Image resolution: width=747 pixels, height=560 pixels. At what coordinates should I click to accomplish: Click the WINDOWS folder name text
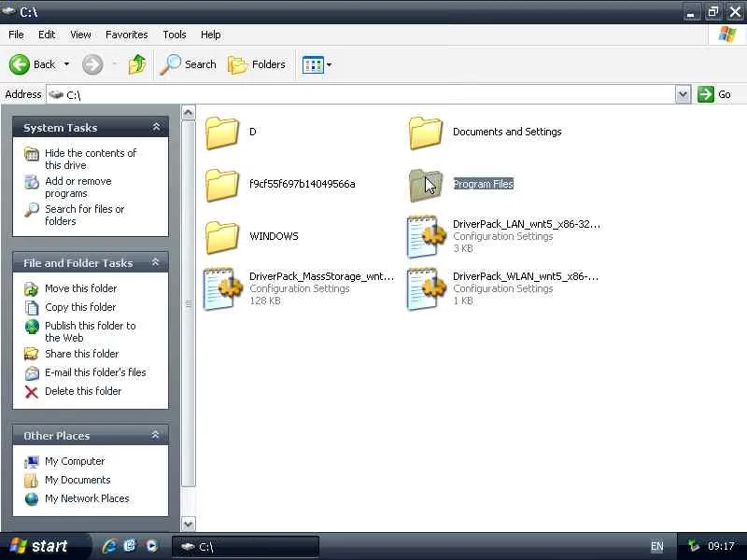point(274,236)
